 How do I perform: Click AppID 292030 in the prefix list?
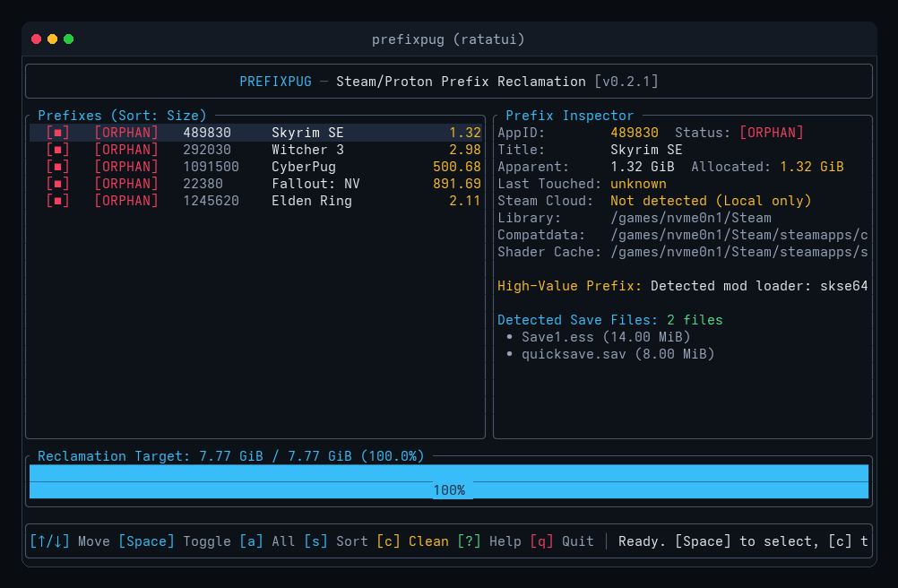207,150
